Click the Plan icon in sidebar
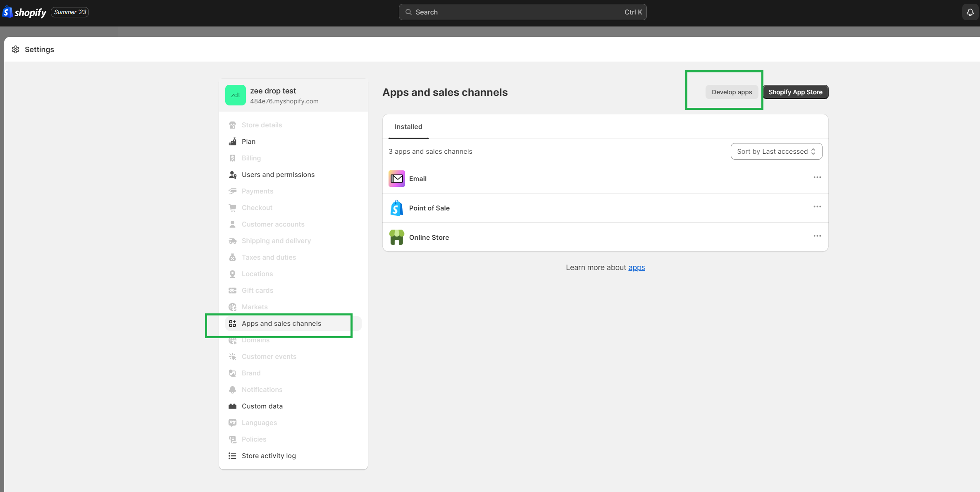The image size is (980, 492). coord(233,142)
